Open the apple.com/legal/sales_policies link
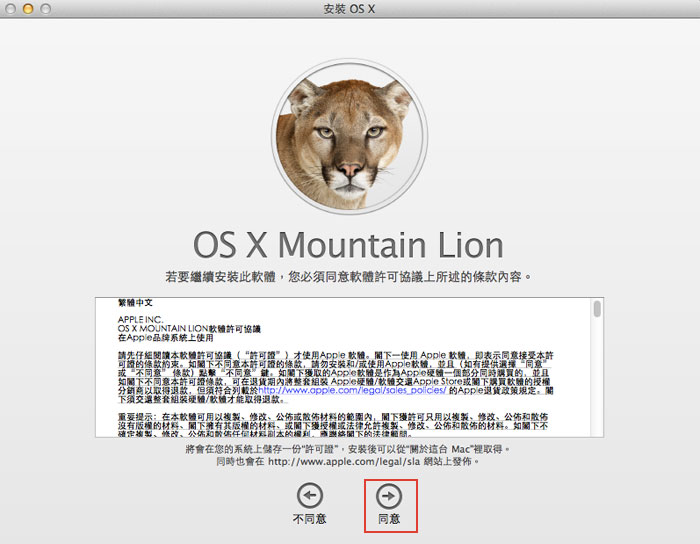 point(352,390)
